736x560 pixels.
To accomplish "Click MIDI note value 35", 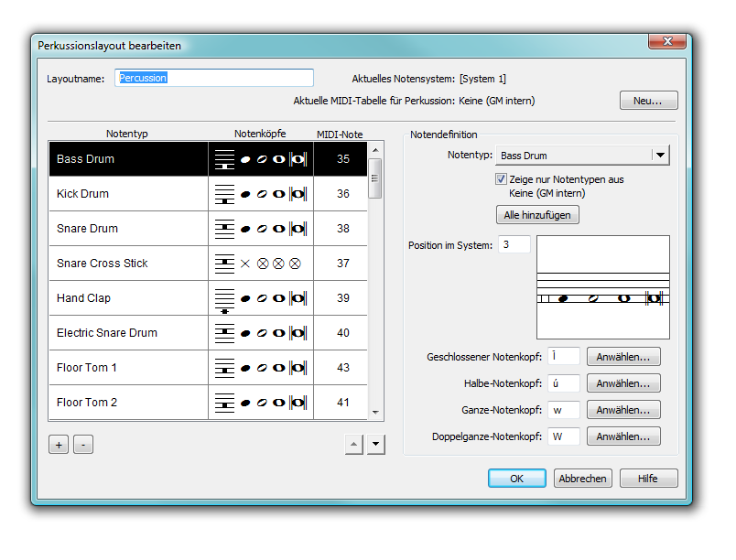I will pos(343,159).
